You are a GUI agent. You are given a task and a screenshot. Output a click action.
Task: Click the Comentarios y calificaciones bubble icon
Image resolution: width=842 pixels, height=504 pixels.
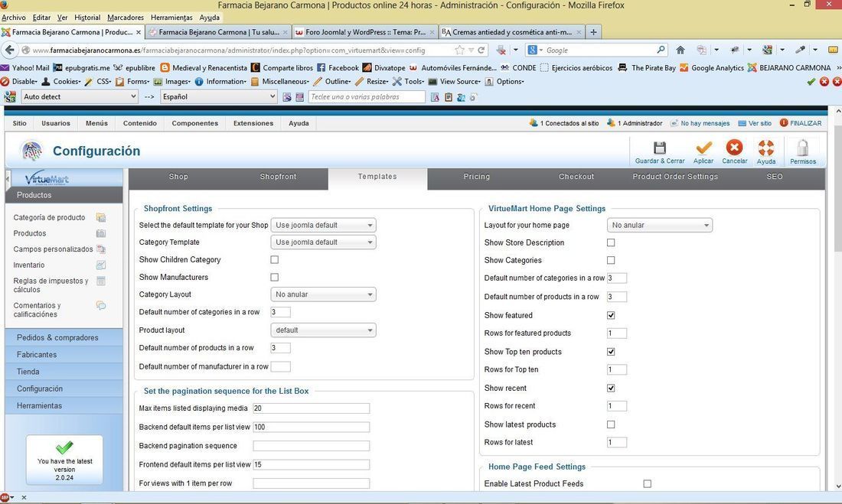click(x=101, y=305)
